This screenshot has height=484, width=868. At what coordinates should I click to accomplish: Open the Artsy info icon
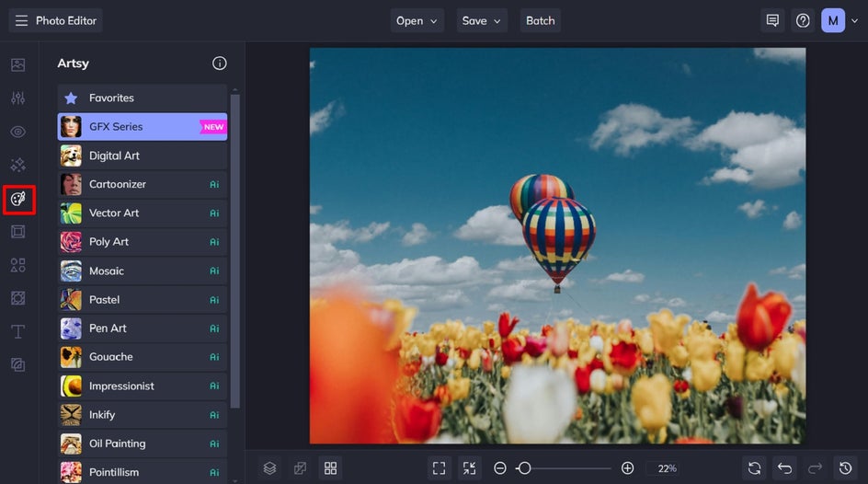[219, 63]
